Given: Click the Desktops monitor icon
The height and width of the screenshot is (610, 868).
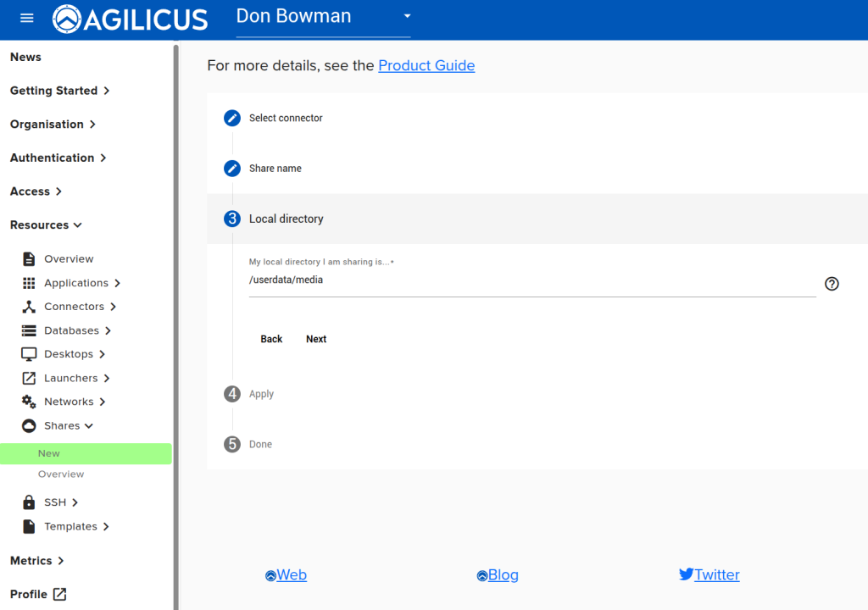Looking at the screenshot, I should [29, 354].
